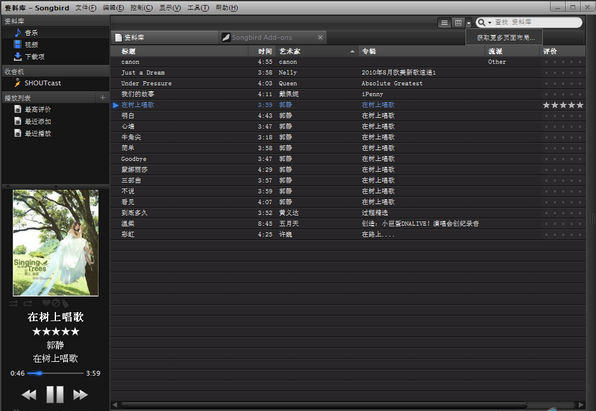Toggle repeat below the album art
The width and height of the screenshot is (596, 411).
point(28,303)
